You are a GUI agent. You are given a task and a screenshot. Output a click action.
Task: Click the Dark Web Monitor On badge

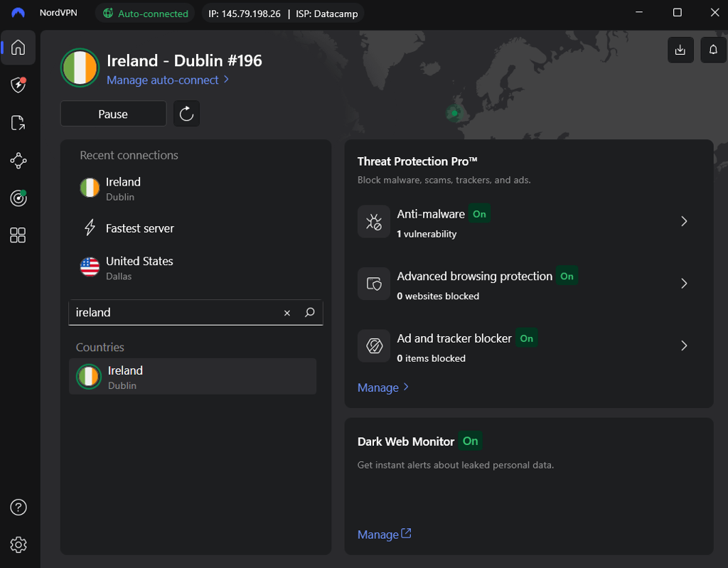(x=470, y=441)
